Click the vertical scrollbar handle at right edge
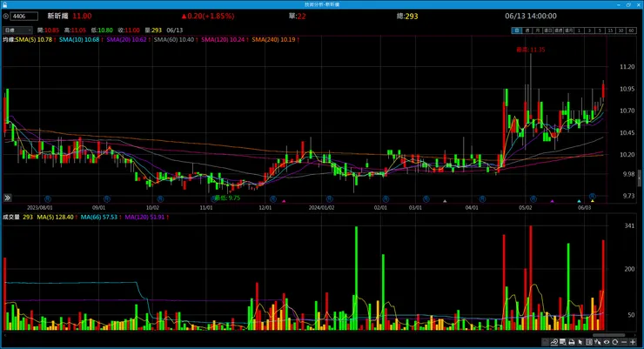The image size is (644, 349). pyautogui.click(x=639, y=178)
